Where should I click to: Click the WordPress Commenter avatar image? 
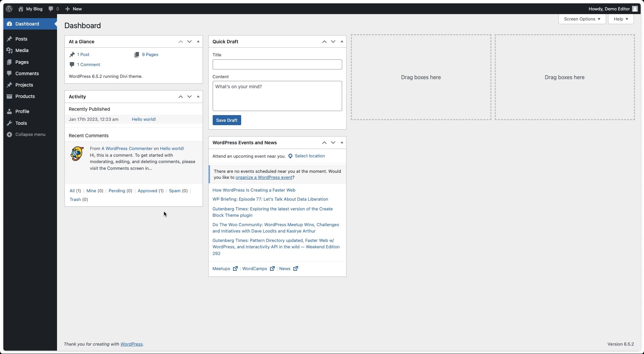pos(77,154)
